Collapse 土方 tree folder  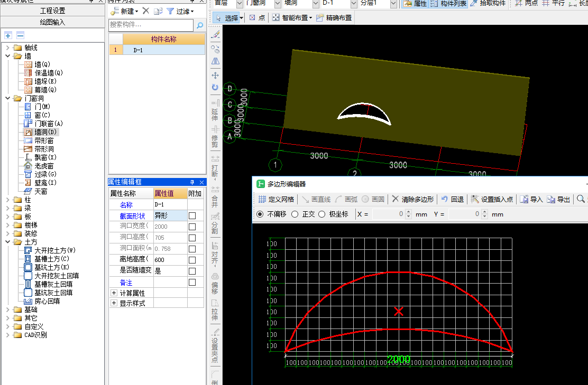click(x=8, y=242)
